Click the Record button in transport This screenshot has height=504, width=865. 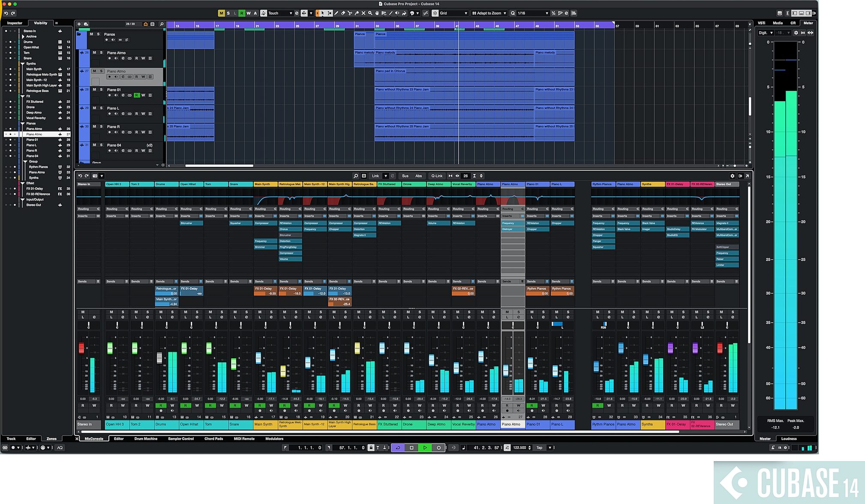coord(439,447)
